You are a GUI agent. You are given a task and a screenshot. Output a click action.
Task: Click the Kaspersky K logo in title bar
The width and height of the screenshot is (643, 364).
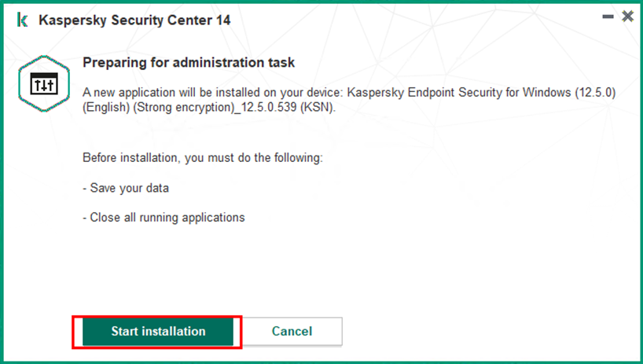click(23, 20)
